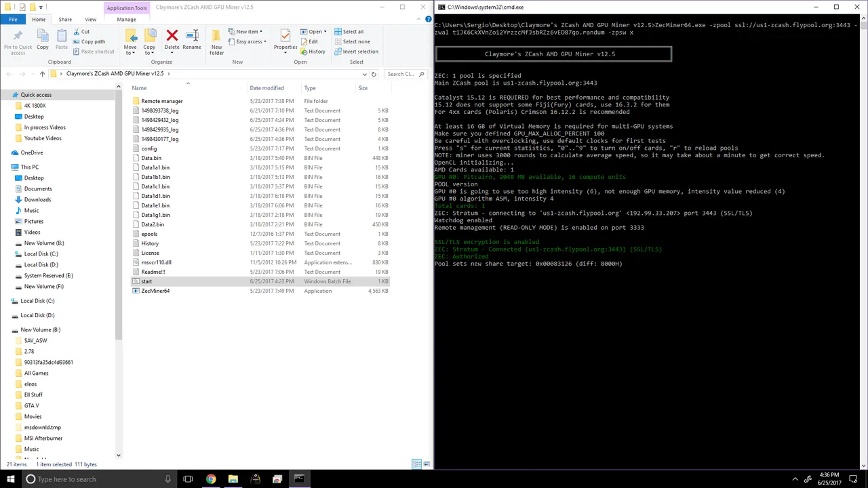Viewport: 868px width, 488px height.
Task: Sort files by Type column header
Action: point(310,88)
